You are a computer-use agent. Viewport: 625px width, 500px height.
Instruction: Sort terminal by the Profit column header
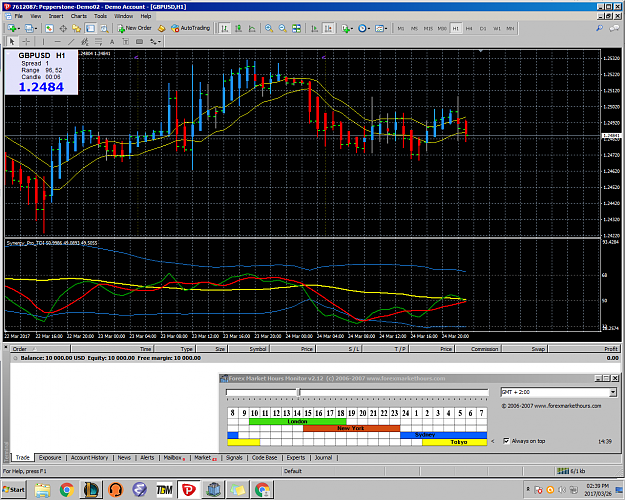click(x=584, y=349)
